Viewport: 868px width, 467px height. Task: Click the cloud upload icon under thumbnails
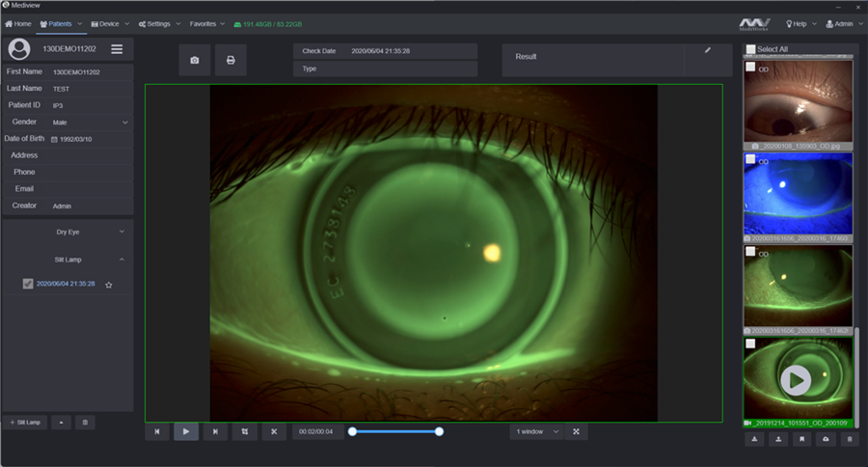click(x=826, y=439)
